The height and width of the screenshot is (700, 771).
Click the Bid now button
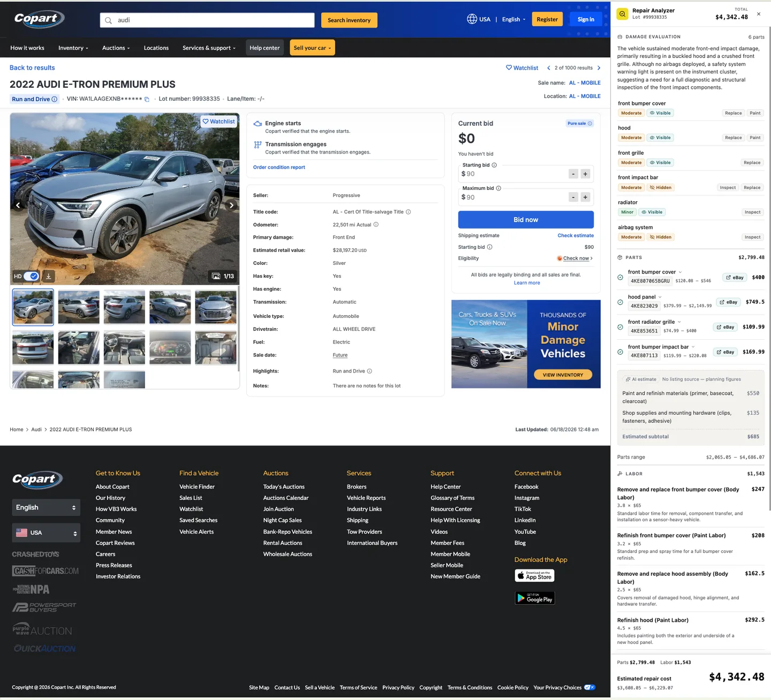click(526, 220)
